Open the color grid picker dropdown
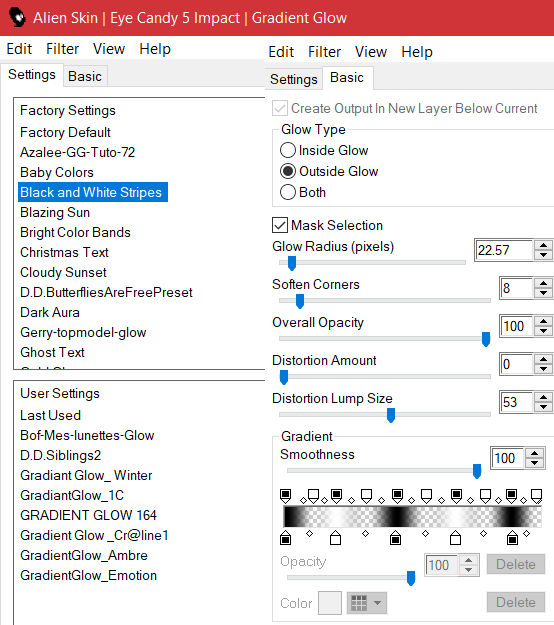Viewport: 554px width, 625px height. pos(367,603)
